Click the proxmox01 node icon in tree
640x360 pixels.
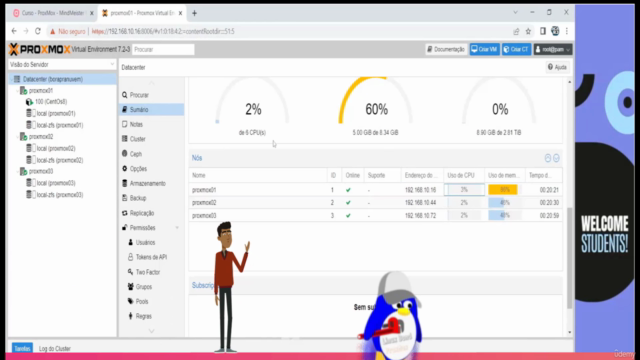pyautogui.click(x=24, y=91)
